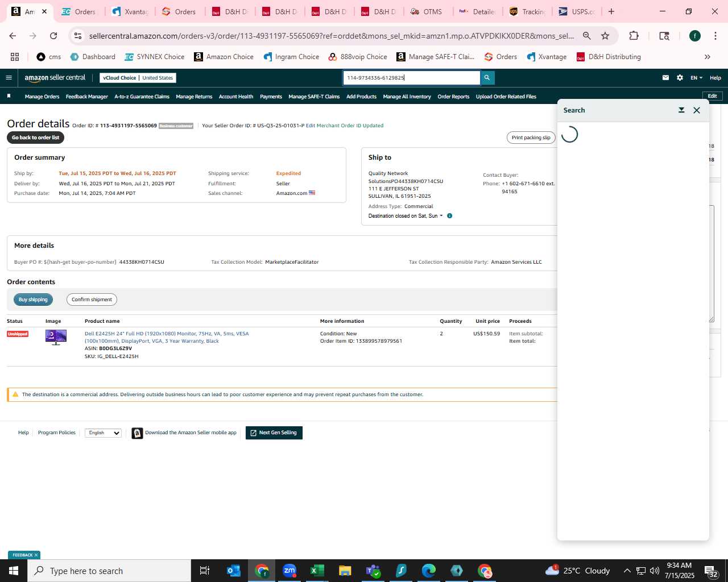Collapse the Search panel using minimize icon

(x=681, y=110)
